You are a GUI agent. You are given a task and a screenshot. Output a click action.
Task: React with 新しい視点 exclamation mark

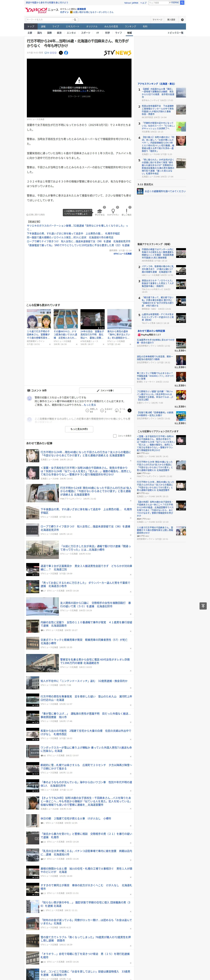(127, 211)
